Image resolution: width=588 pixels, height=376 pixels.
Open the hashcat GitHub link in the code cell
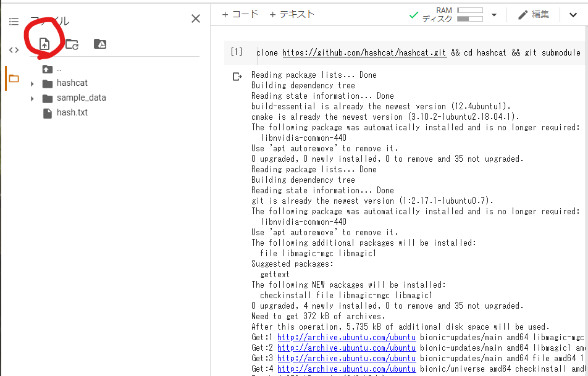(363, 52)
